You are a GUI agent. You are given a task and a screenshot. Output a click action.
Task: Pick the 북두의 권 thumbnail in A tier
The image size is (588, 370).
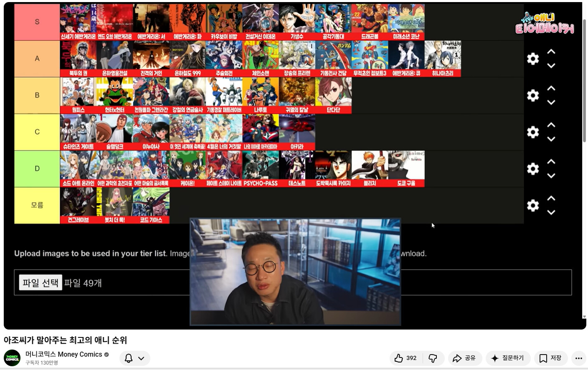coord(79,59)
